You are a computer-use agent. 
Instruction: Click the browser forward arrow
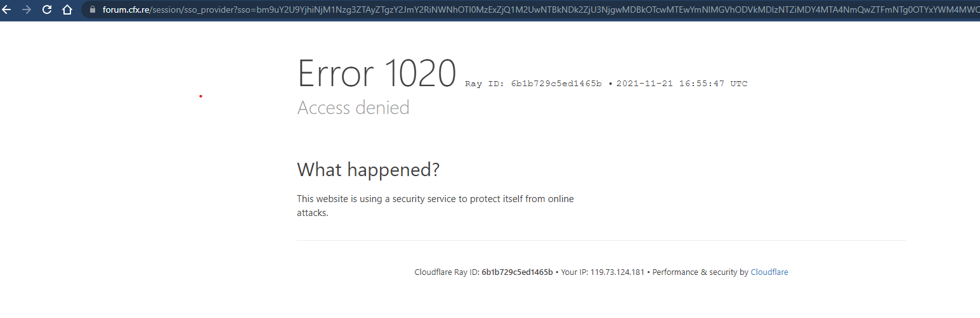point(26,10)
